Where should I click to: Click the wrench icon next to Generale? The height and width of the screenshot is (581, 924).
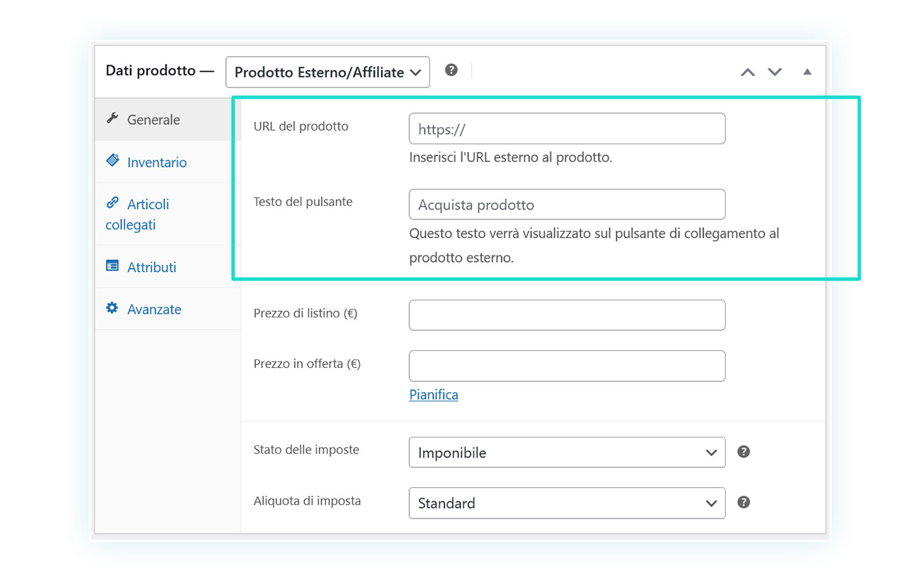(112, 118)
